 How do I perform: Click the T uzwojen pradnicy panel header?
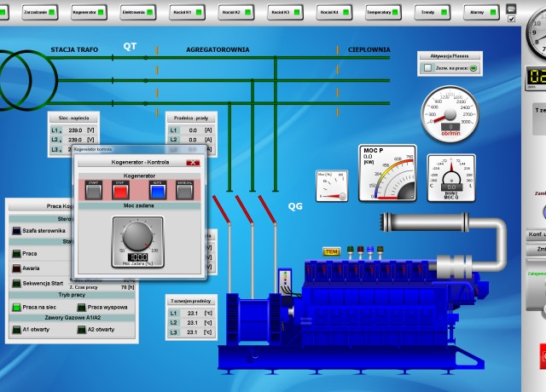click(191, 301)
